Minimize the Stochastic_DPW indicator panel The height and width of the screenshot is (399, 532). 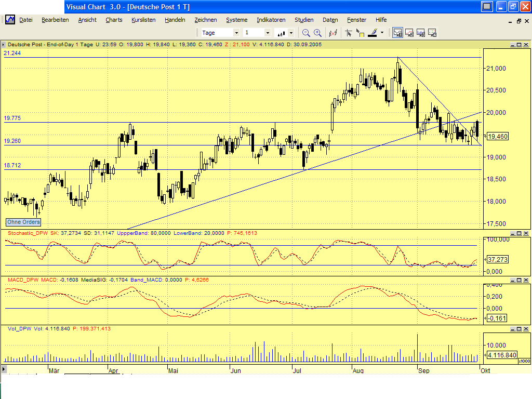pos(513,233)
